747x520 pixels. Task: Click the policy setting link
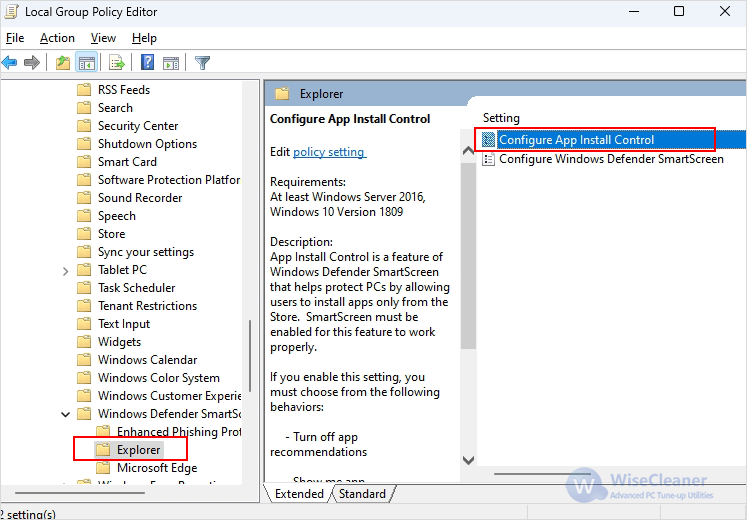coord(329,152)
